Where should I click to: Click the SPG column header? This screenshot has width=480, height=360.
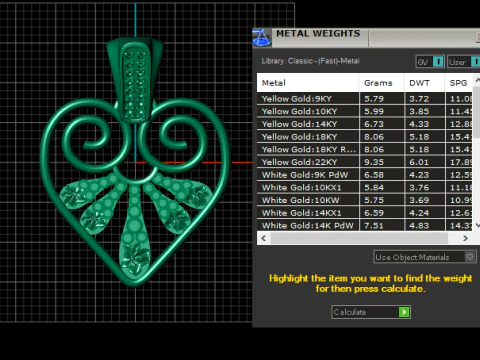click(x=459, y=83)
